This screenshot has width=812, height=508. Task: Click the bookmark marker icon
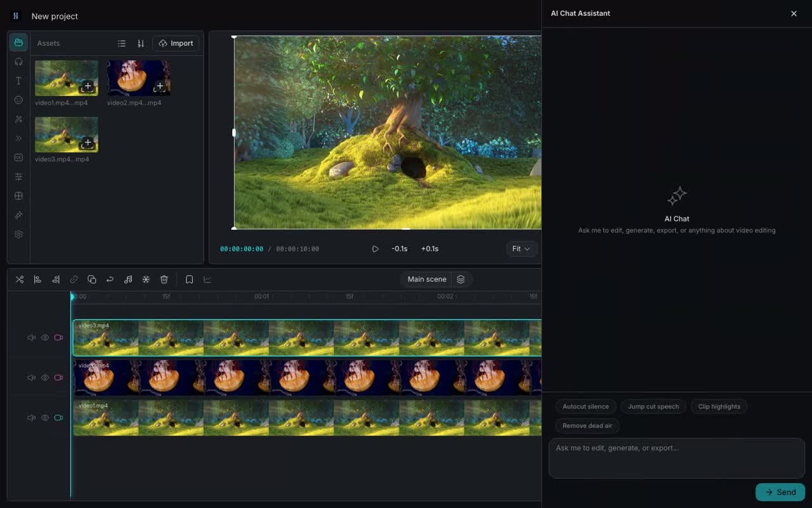[189, 279]
